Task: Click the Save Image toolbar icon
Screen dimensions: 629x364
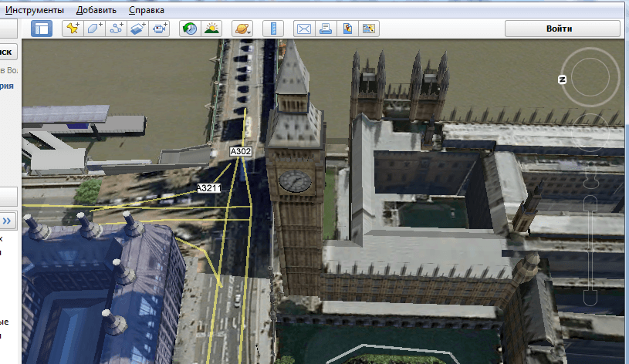Action: 369,29
